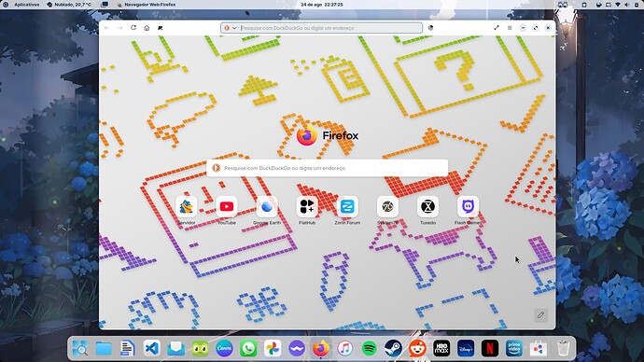644x362 pixels.
Task: Focus the top address bar
Action: 330,28
